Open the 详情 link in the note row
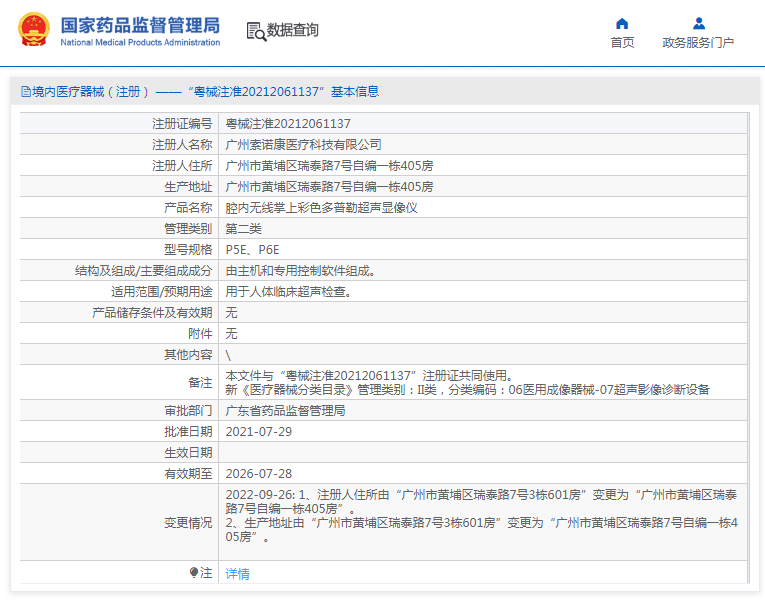Screen dimensions: 765x606 tap(237, 574)
